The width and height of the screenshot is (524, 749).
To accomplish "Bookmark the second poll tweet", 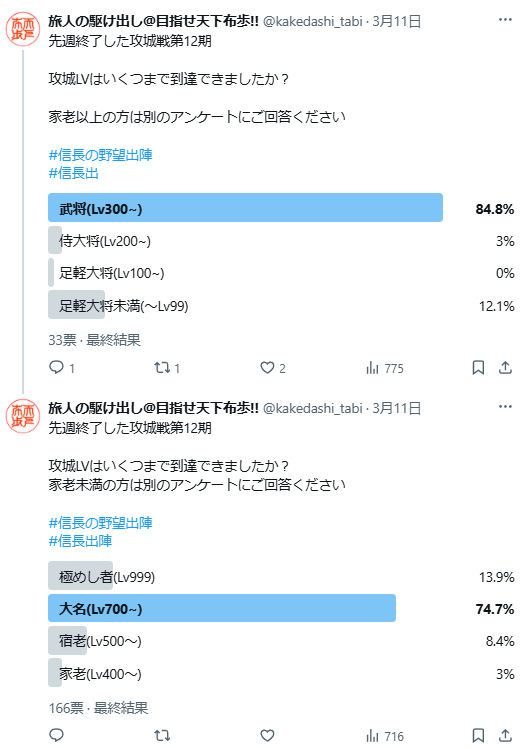I will (478, 735).
